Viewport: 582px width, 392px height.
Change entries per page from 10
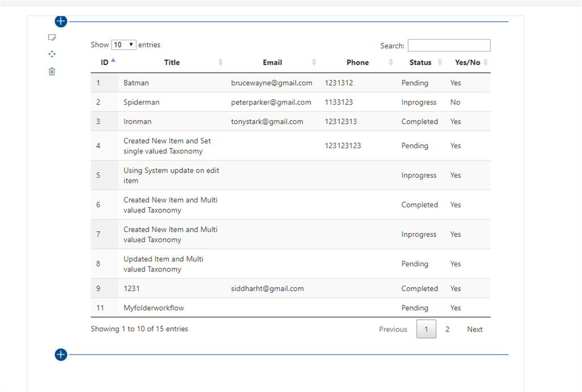coord(123,44)
